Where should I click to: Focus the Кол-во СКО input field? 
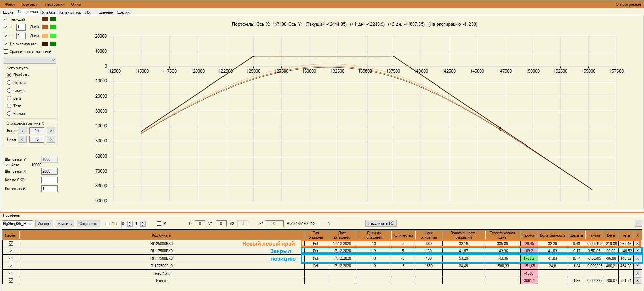click(x=49, y=180)
